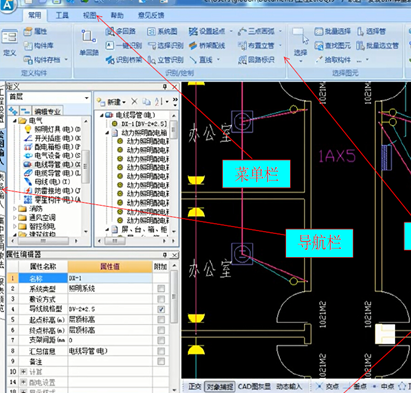Expand the 配电设置 property group
This screenshot has width=411, height=393.
click(x=23, y=382)
